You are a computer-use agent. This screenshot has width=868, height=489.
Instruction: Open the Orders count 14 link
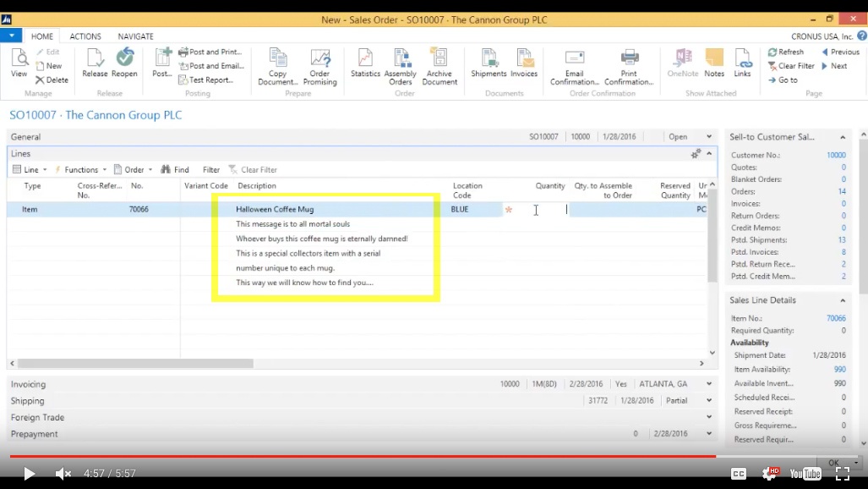842,191
